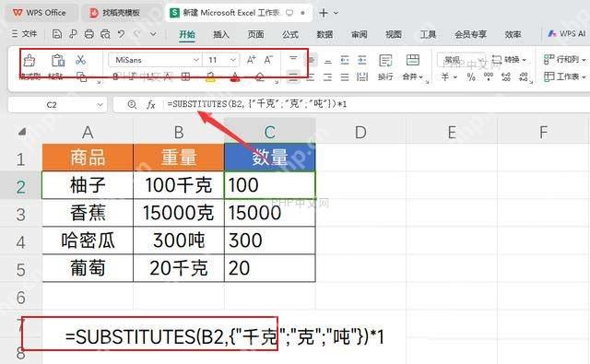Click the decrease decimal places icon

[x=524, y=77]
